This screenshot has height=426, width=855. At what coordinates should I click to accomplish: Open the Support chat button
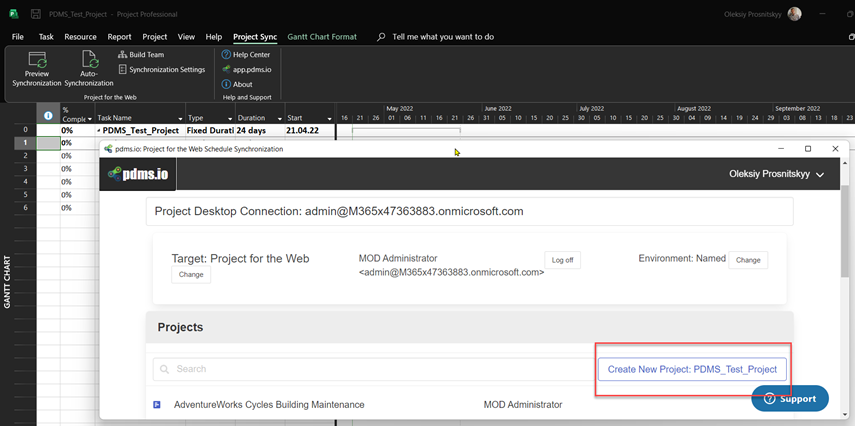[x=790, y=399]
